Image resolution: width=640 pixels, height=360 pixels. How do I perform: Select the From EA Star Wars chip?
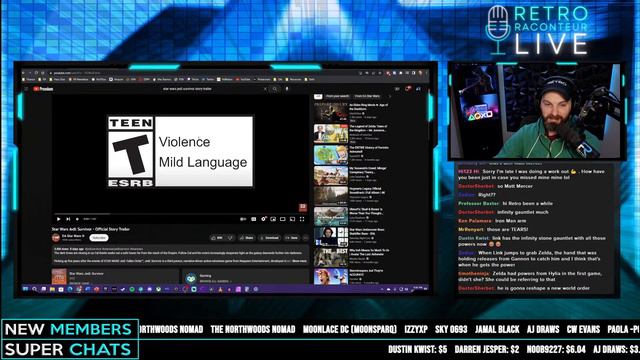pos(367,96)
